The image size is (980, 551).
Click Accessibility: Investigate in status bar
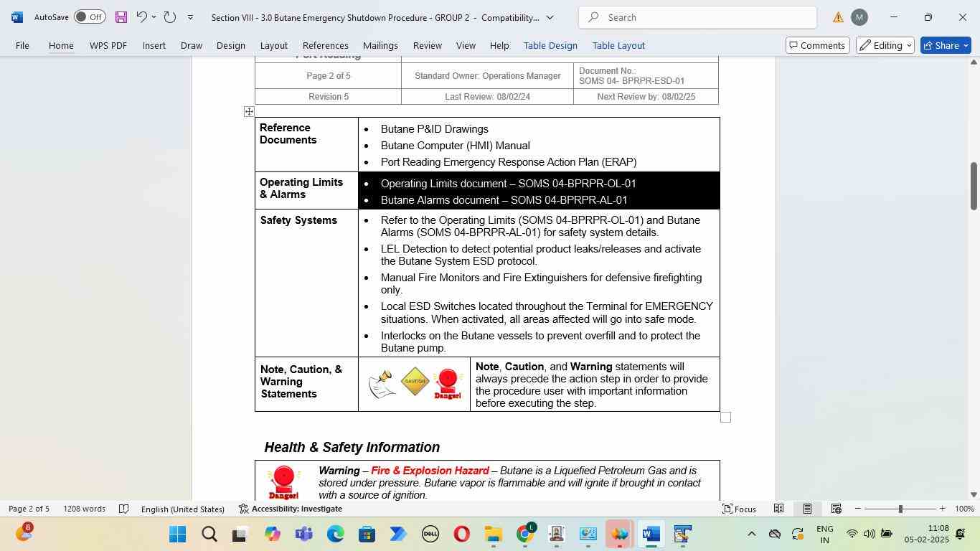(x=291, y=509)
